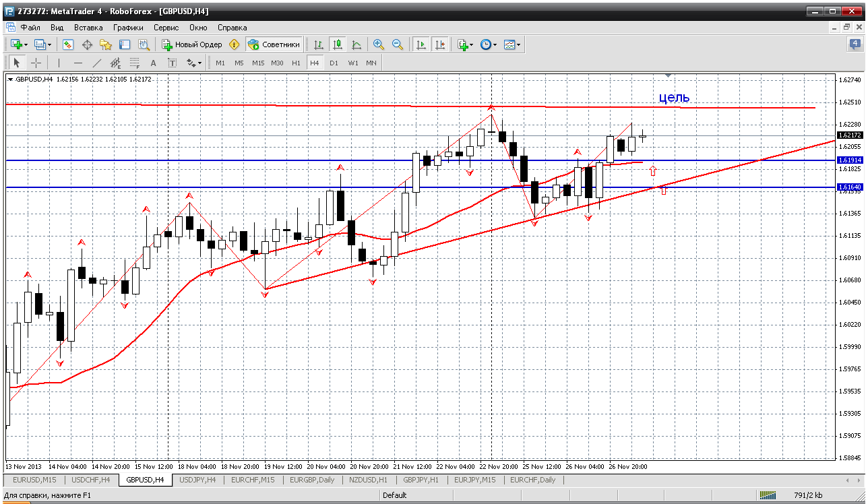The image size is (868, 504).
Task: Open the chat notification icon at toolbar right
Action: pyautogui.click(x=855, y=44)
